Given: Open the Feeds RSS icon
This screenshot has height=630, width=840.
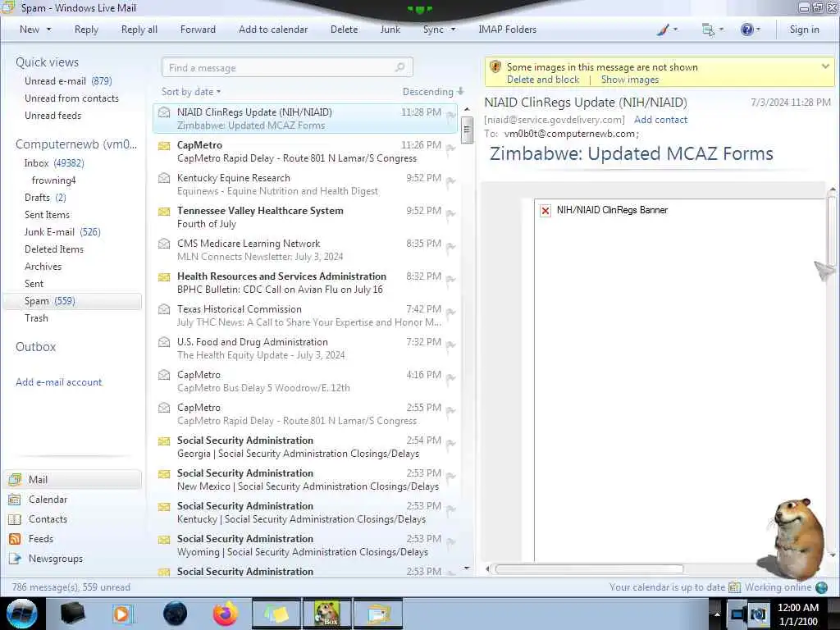Looking at the screenshot, I should [15, 539].
